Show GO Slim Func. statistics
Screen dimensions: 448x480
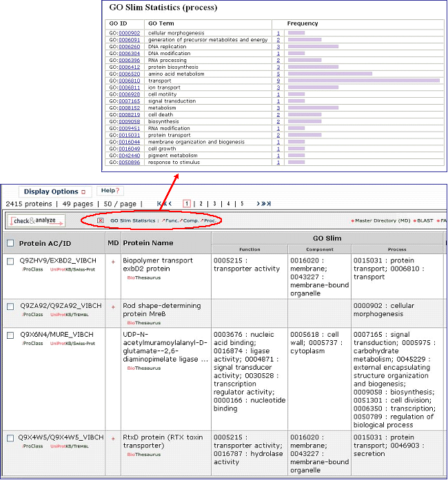pyautogui.click(x=169, y=221)
